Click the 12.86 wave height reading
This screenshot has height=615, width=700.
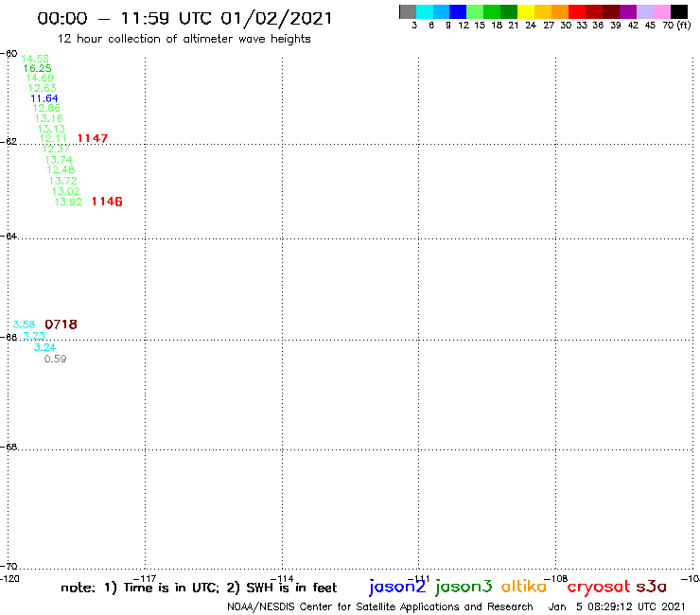point(46,108)
